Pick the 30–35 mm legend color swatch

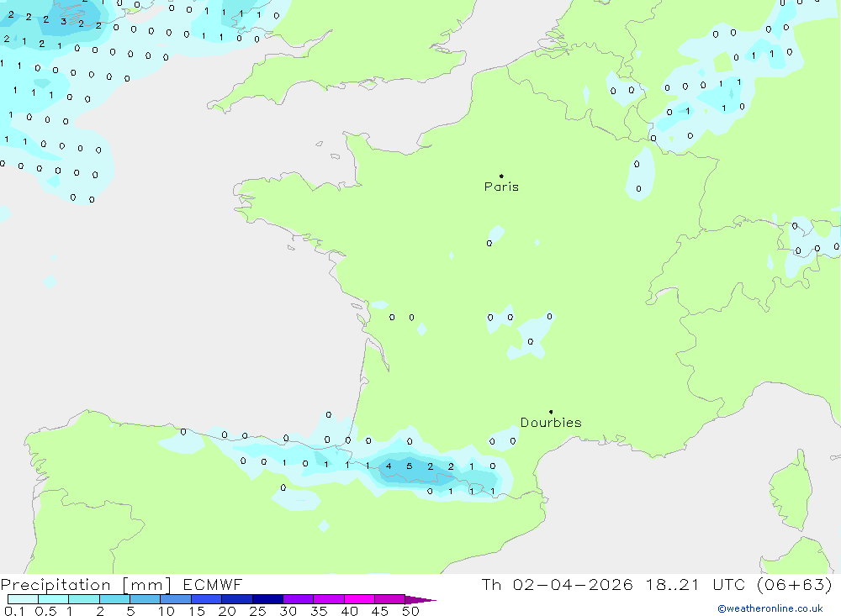click(x=299, y=599)
